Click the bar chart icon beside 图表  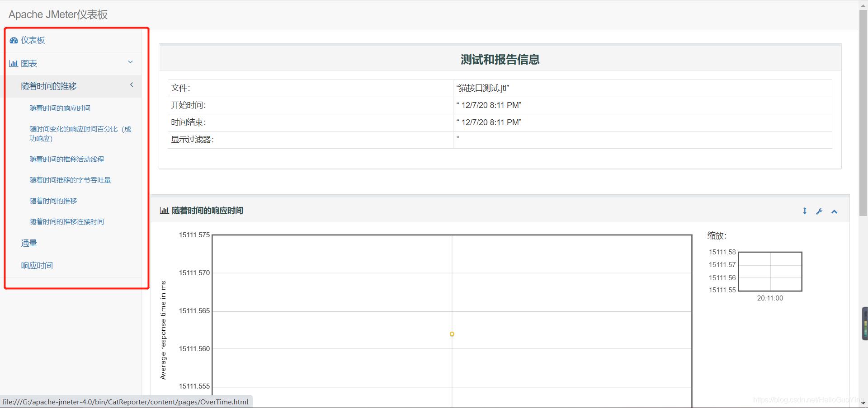pyautogui.click(x=13, y=64)
